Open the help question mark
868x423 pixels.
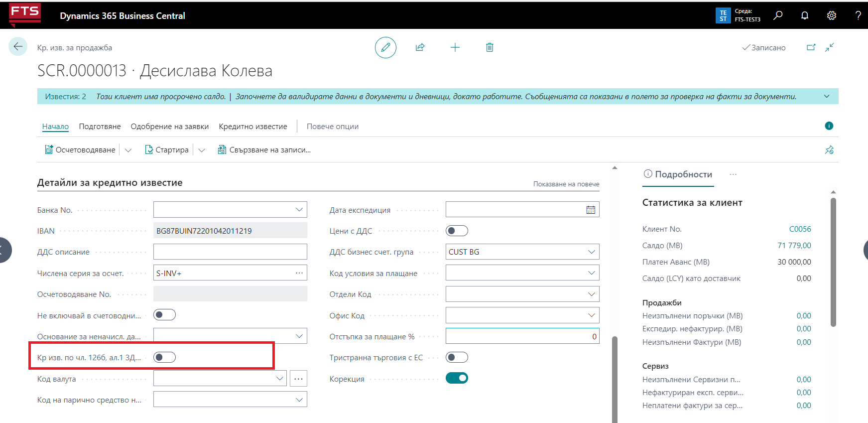point(858,15)
